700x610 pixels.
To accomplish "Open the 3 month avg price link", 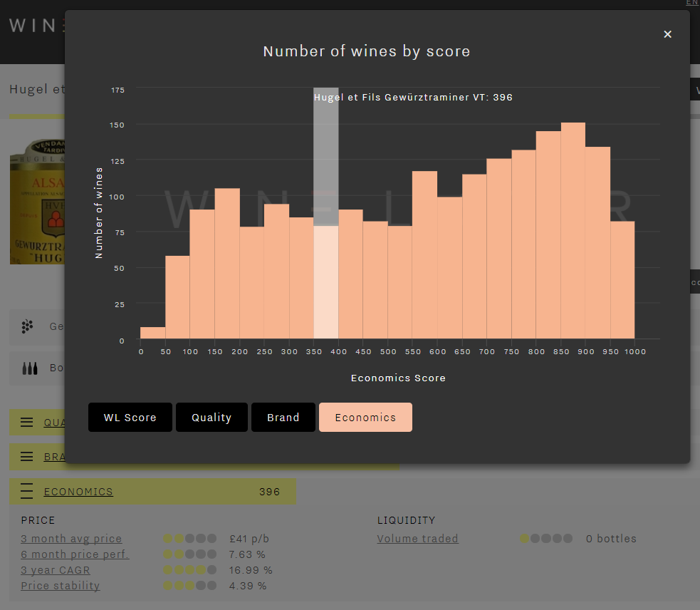I will pos(71,539).
